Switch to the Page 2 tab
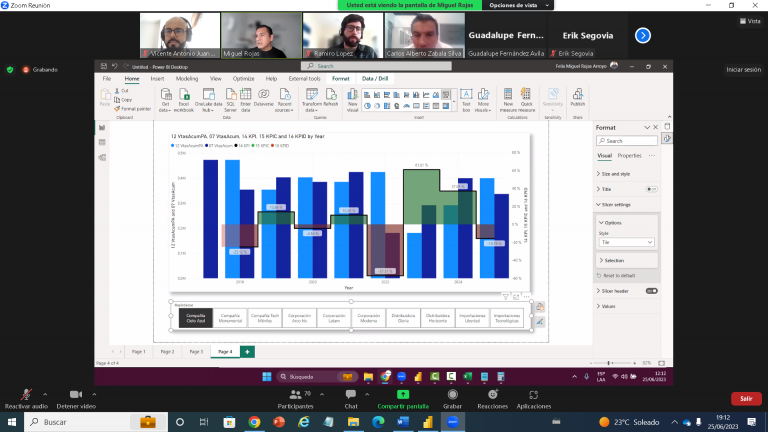768x432 pixels. pos(166,352)
